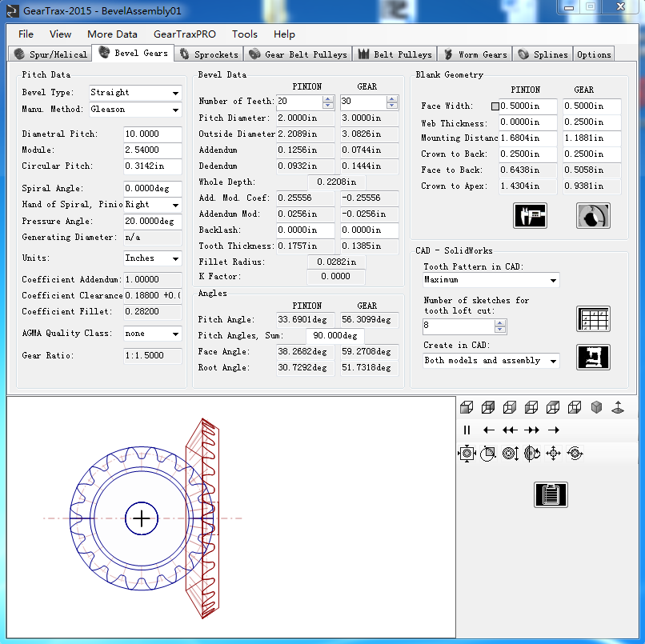Image resolution: width=645 pixels, height=644 pixels.
Task: Click the caliper measurement button
Action: (531, 215)
